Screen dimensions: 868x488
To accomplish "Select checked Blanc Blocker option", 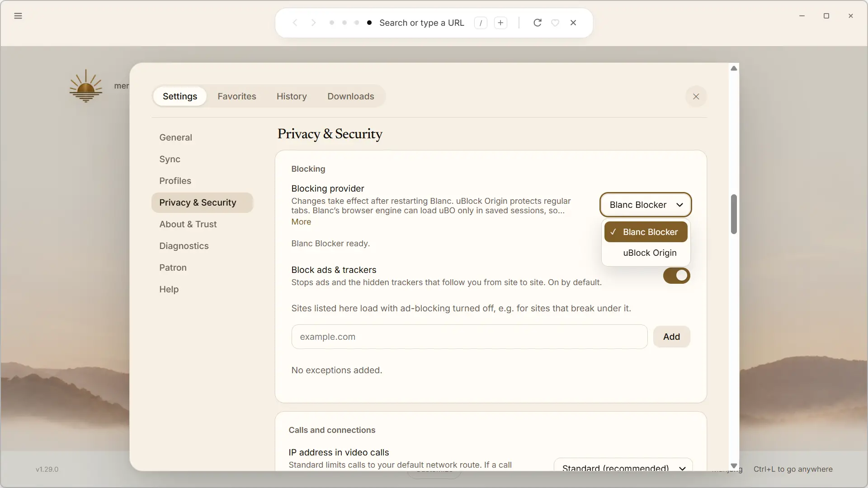I will (x=646, y=232).
